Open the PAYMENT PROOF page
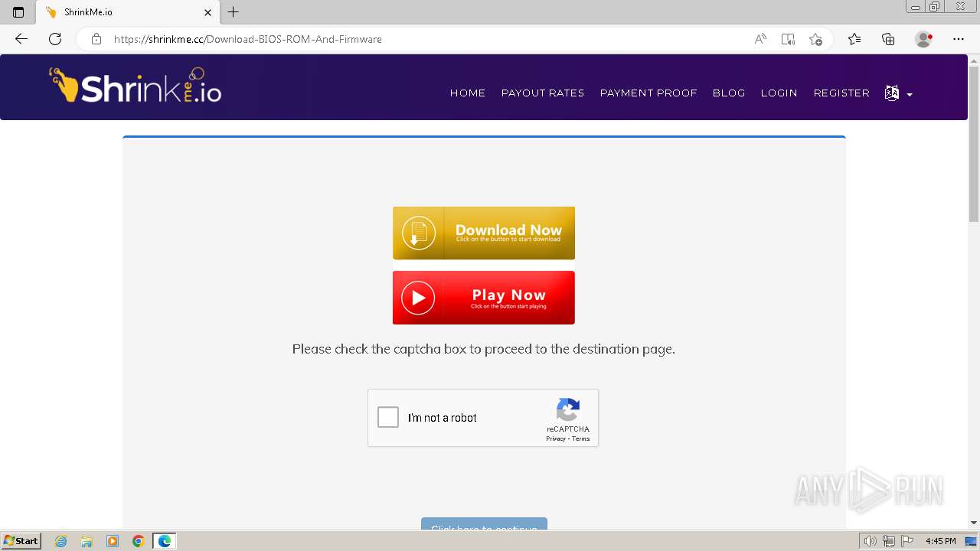980x551 pixels. click(x=648, y=93)
